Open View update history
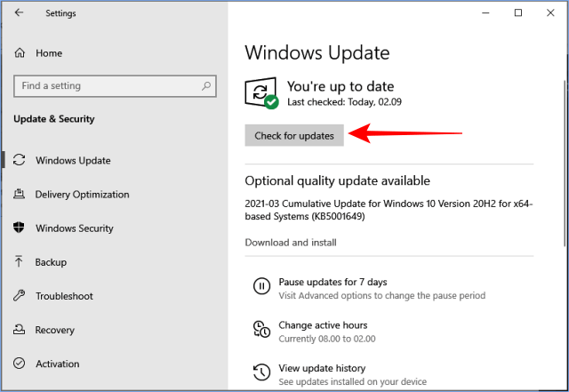The image size is (569, 392). [x=322, y=368]
